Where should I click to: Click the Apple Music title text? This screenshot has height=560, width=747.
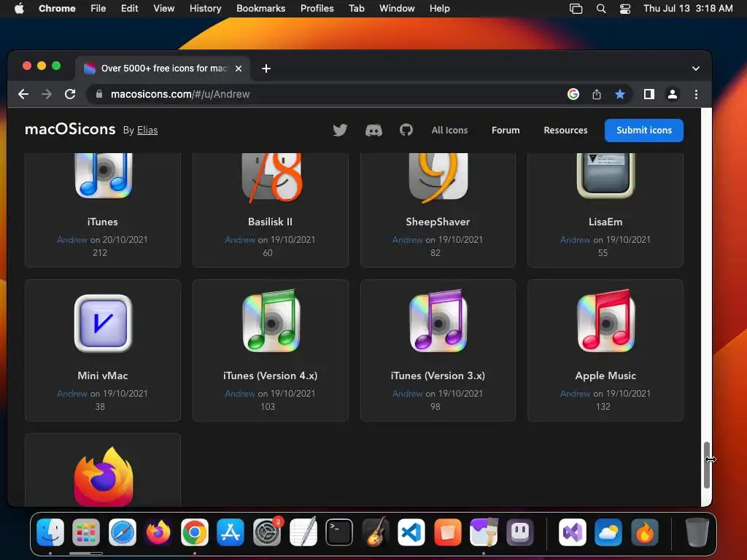tap(605, 376)
